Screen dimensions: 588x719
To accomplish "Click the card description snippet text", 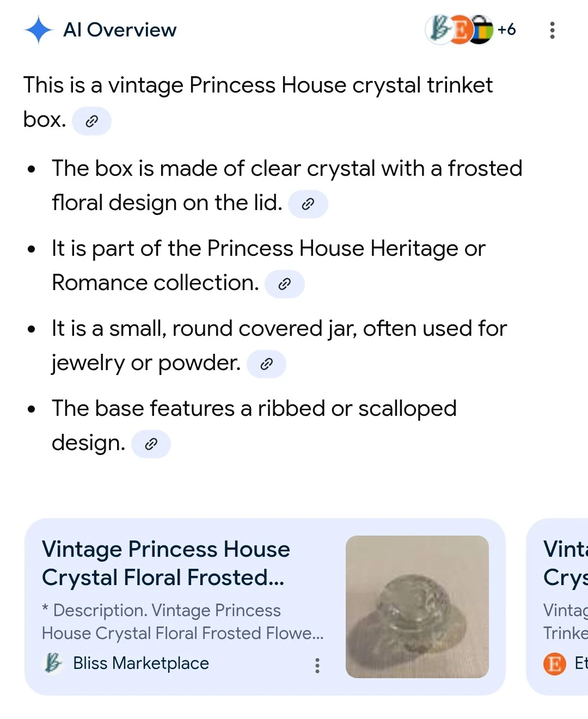I will pos(182,622).
